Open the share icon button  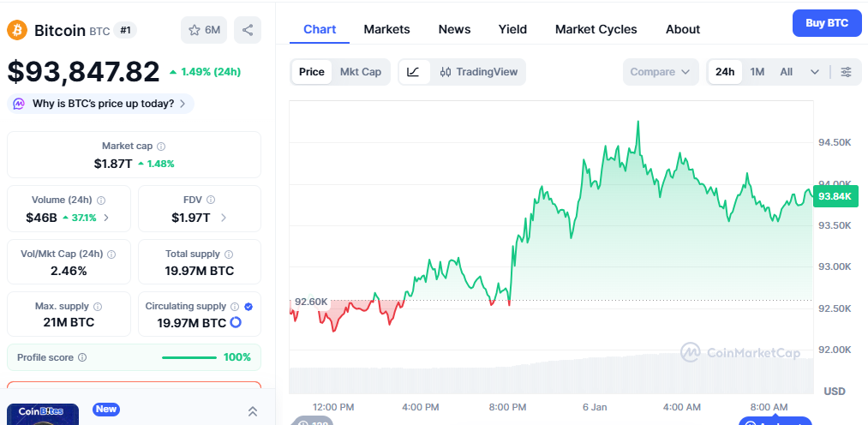tap(248, 30)
